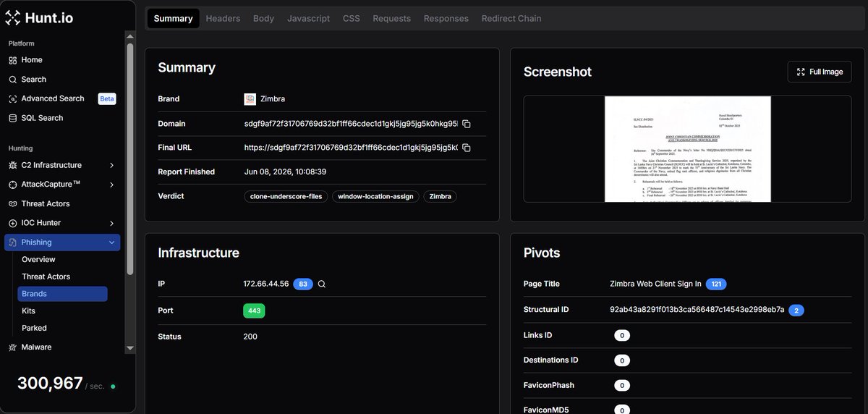Collapse the Phishing section chevron
The image size is (868, 414).
tap(111, 242)
